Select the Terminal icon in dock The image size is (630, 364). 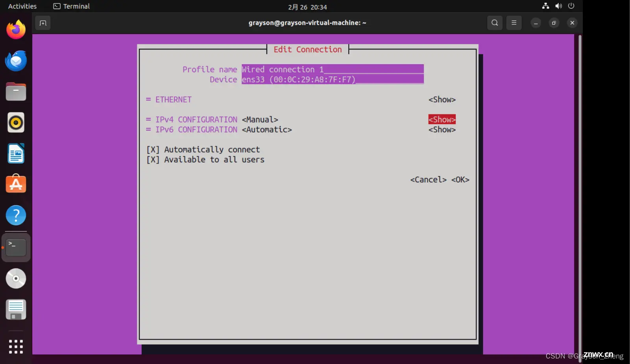point(16,248)
